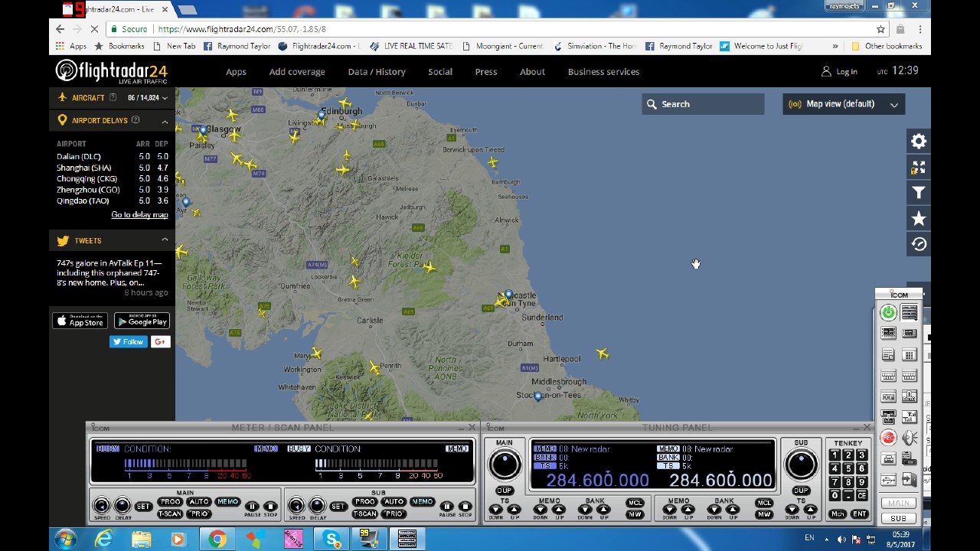Open bookmarks star icon on map sidebar
The image size is (980, 551).
[918, 219]
